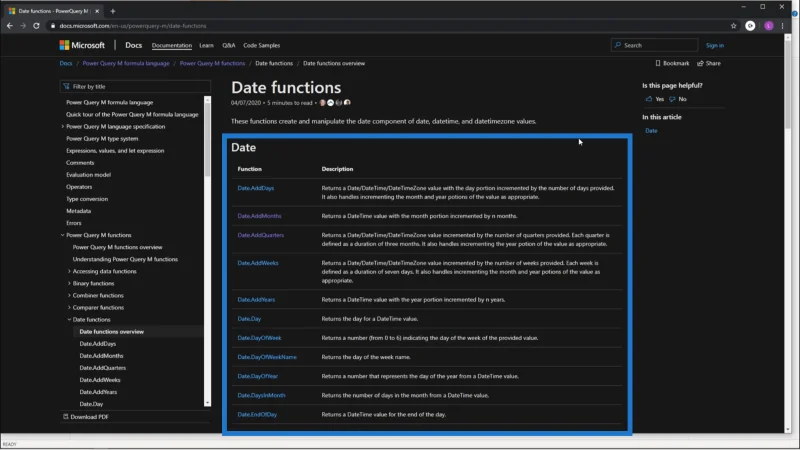Open the Q&A menu item
The width and height of the screenshot is (800, 450).
pos(229,45)
